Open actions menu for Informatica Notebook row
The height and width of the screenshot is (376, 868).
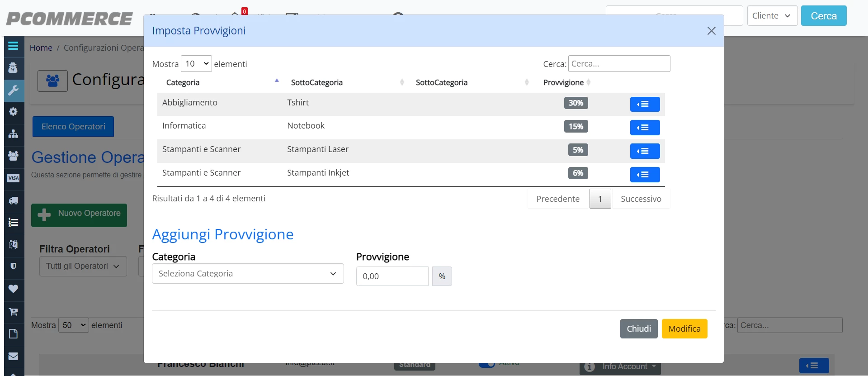tap(645, 128)
